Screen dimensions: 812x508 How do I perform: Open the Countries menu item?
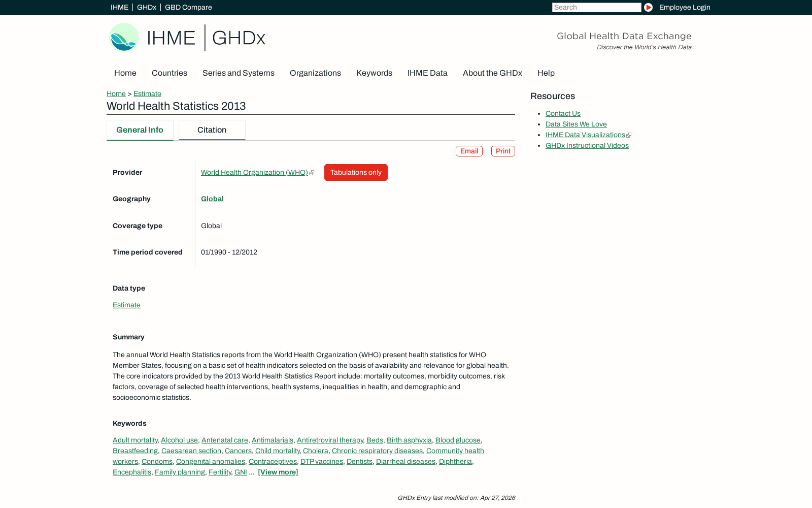click(x=170, y=73)
